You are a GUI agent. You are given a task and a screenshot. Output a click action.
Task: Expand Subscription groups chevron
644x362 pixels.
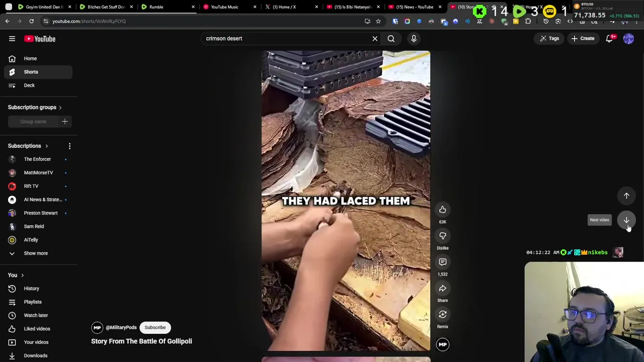pyautogui.click(x=60, y=108)
